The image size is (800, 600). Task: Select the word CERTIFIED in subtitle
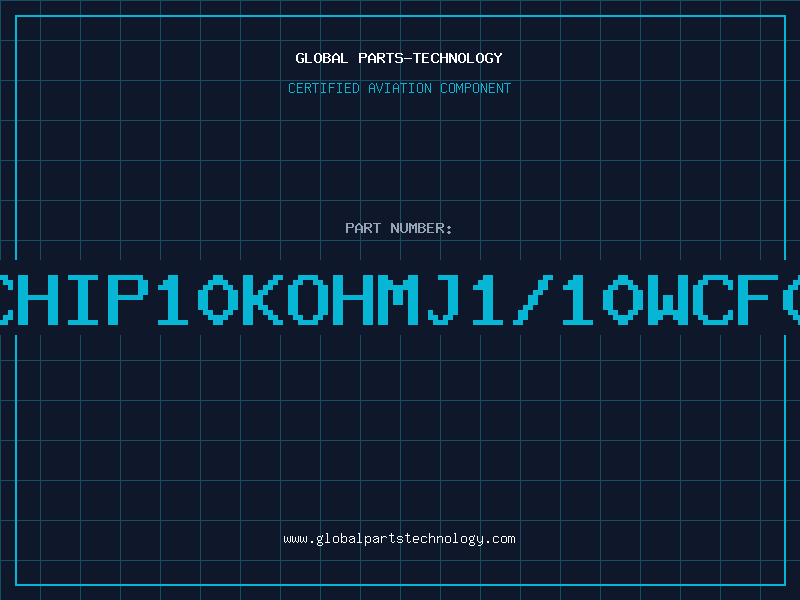click(324, 88)
